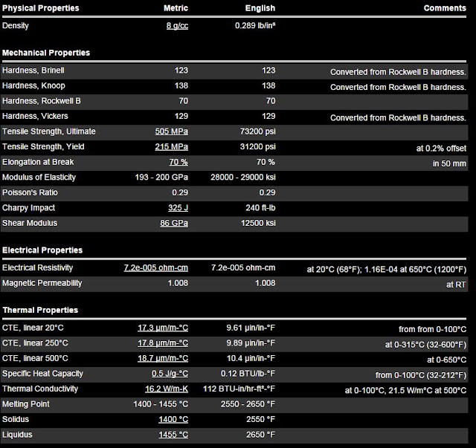The width and height of the screenshot is (476, 448).
Task: Open the 325 J Charpy impact link
Action: point(178,208)
